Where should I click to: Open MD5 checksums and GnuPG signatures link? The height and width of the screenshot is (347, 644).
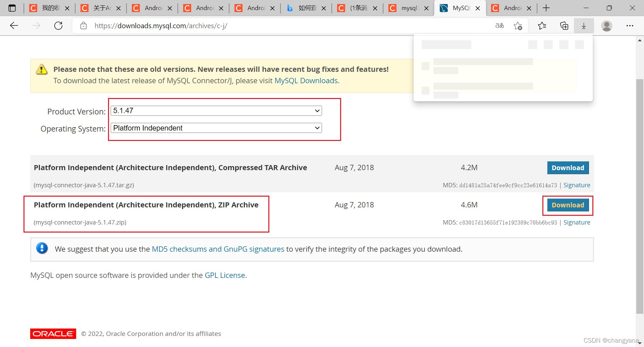click(218, 249)
